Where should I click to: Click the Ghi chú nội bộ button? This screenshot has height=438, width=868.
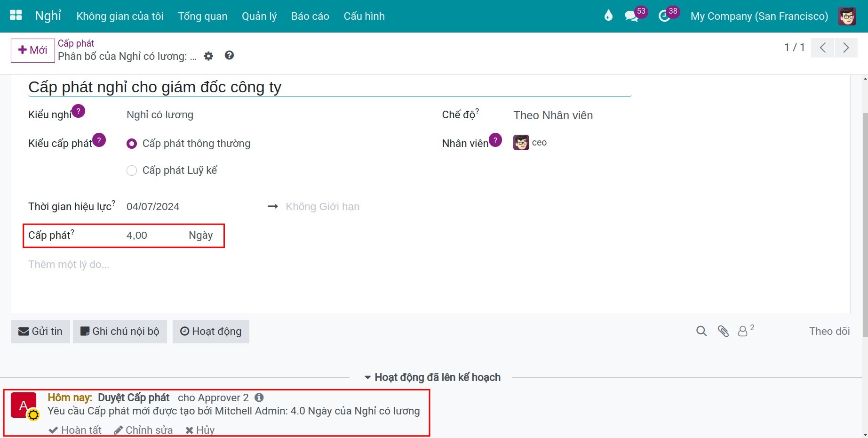[x=120, y=332]
